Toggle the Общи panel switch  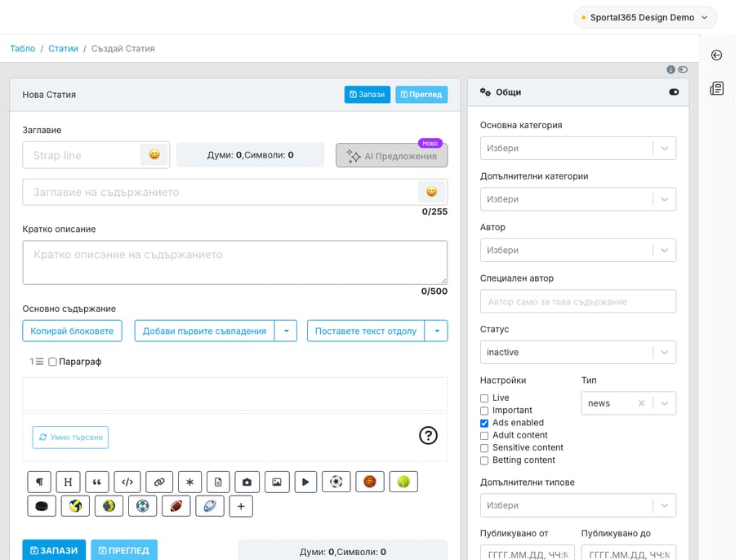click(674, 92)
